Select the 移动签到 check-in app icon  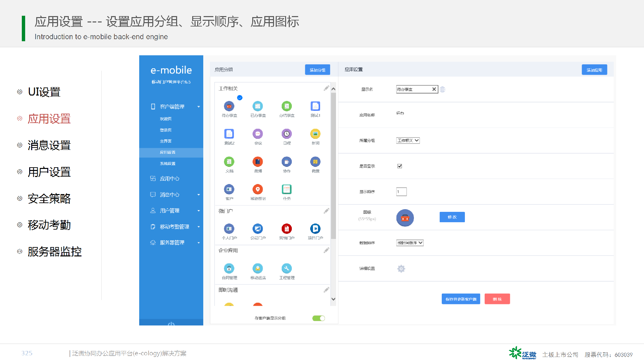point(258,189)
